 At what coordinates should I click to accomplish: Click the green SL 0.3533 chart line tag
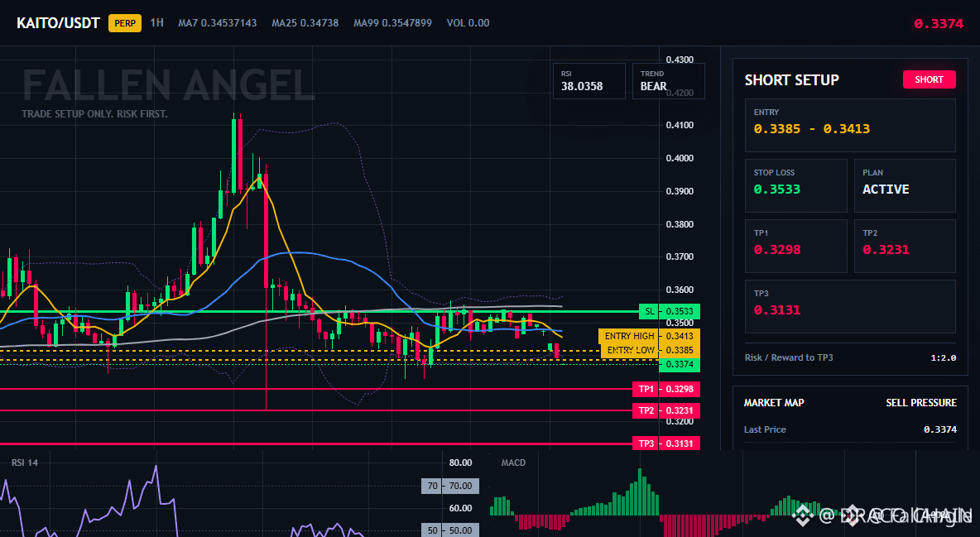coord(670,311)
